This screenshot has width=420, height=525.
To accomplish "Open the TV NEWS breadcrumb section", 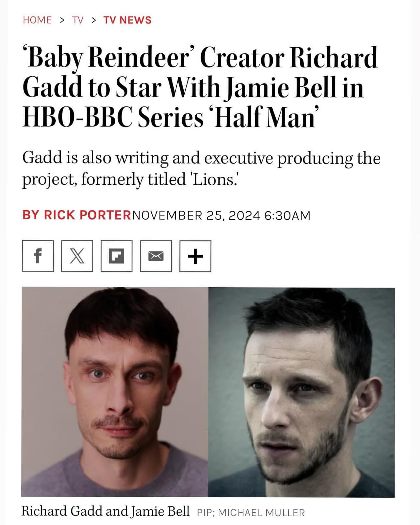I will [x=127, y=20].
